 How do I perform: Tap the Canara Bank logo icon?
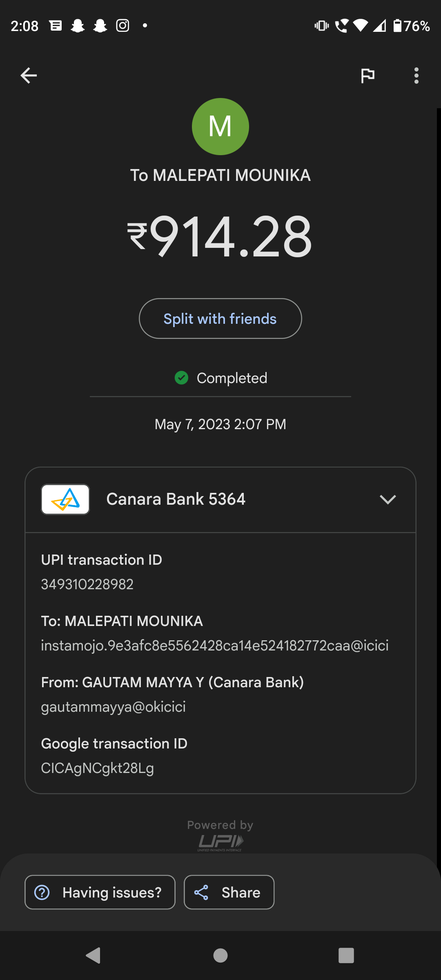[65, 499]
